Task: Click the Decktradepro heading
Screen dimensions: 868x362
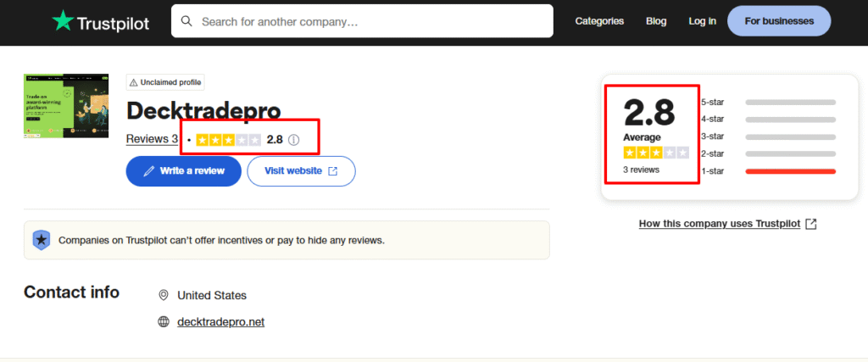Action: (x=203, y=111)
